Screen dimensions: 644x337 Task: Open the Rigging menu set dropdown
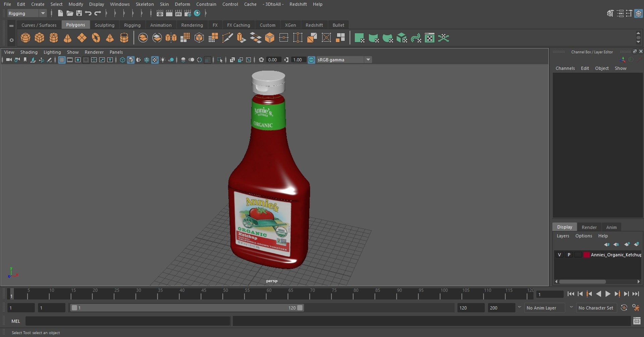point(27,13)
